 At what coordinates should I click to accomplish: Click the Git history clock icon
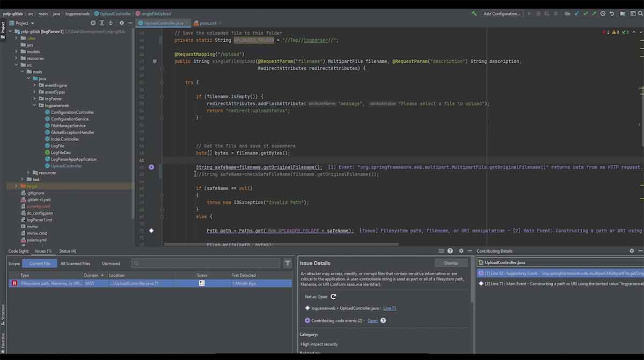(603, 13)
